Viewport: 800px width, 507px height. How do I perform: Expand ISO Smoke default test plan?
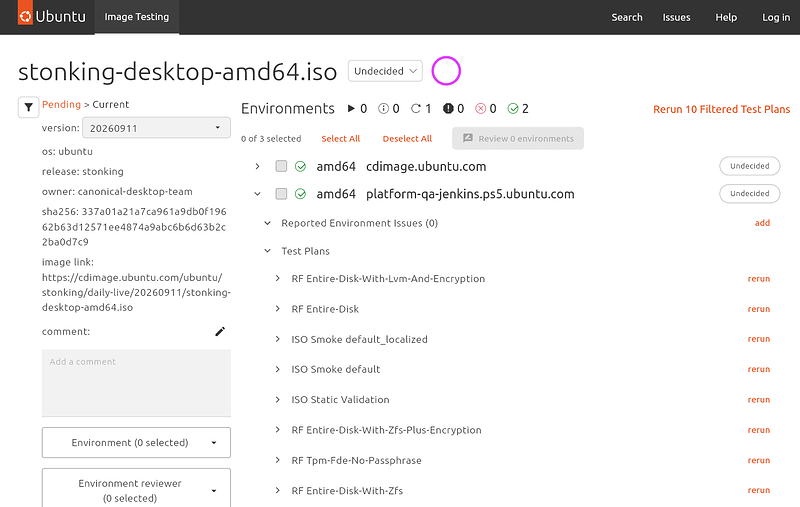pos(278,369)
